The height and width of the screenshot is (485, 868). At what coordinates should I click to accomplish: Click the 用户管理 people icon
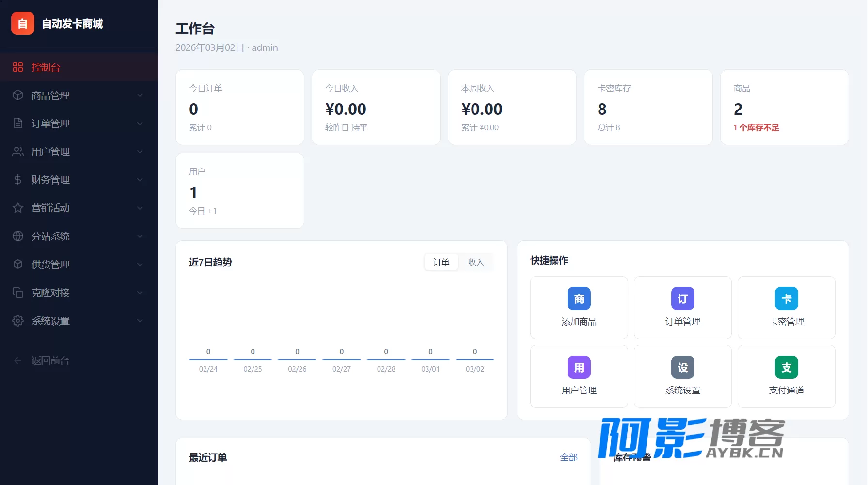[x=18, y=152]
